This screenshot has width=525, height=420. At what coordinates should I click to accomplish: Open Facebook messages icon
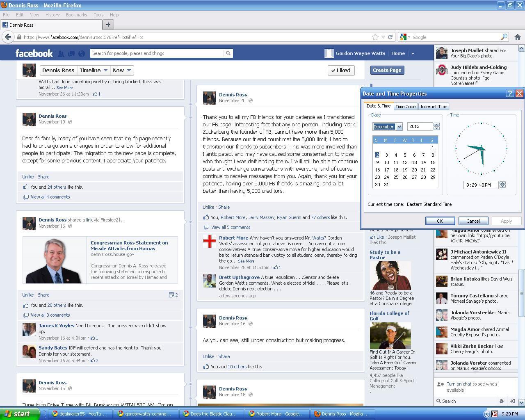pyautogui.click(x=71, y=53)
